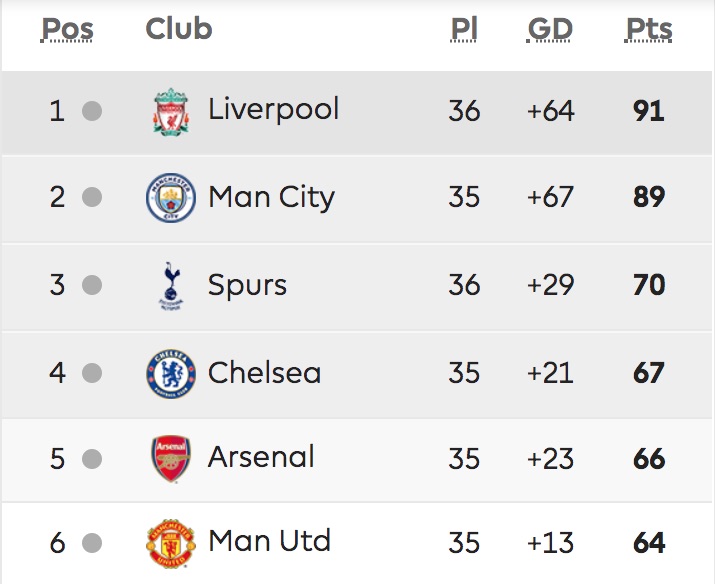Select the Club column header
Image resolution: width=715 pixels, height=584 pixels.
(179, 29)
